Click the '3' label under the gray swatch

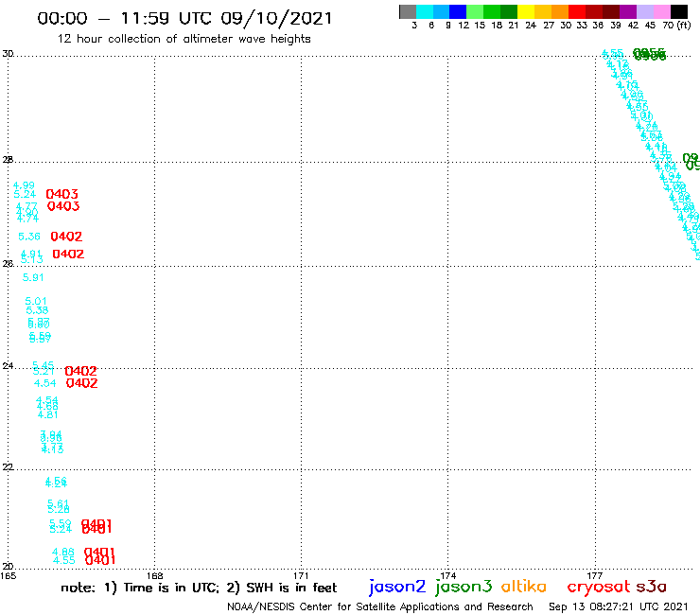point(414,25)
